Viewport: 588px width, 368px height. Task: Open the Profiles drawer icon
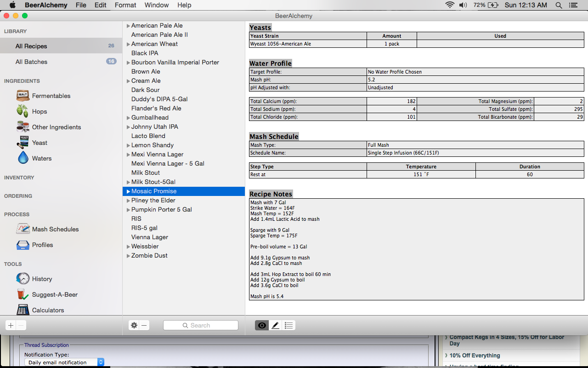[x=23, y=245]
